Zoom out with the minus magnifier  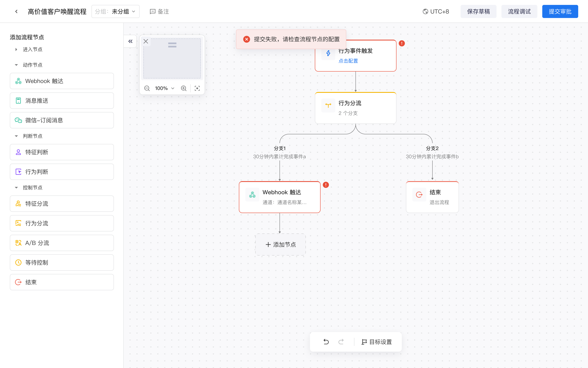tap(147, 88)
